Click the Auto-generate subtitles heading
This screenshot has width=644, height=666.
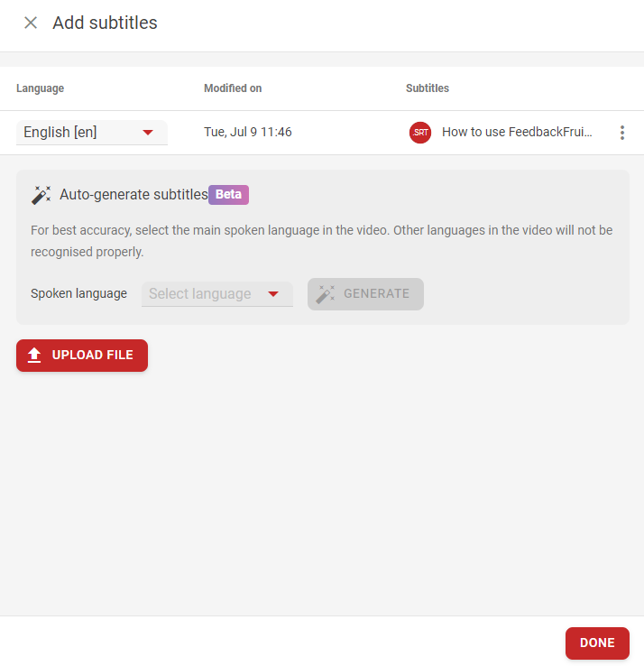(x=133, y=195)
